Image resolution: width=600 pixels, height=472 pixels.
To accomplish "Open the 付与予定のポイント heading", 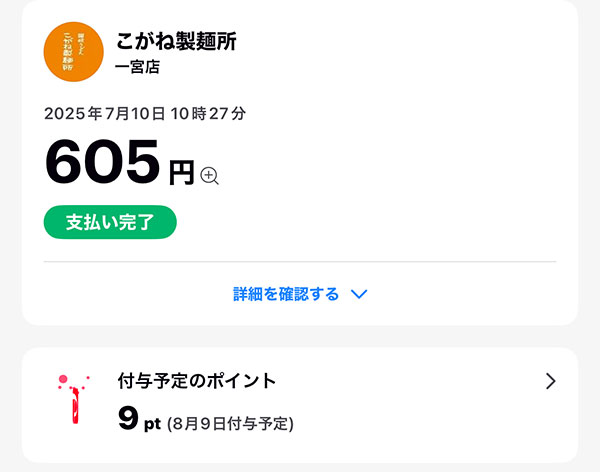I will 197,381.
